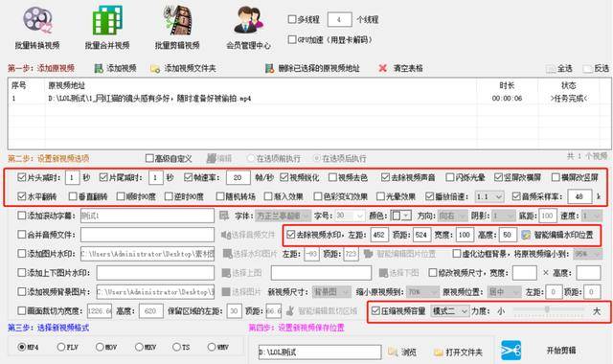Click the red X 清空表格 icon
Viewport: 613px width, 364px height.
[x=383, y=68]
